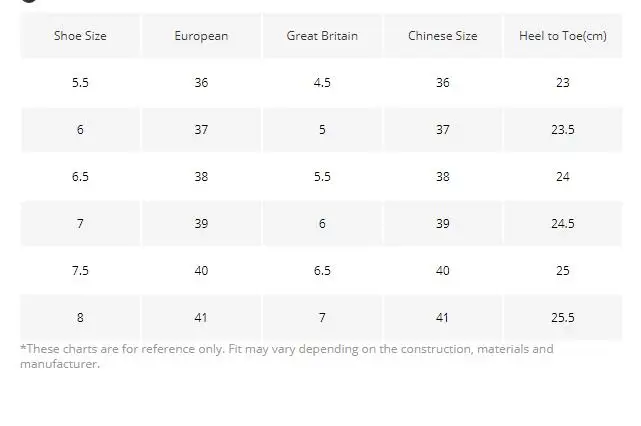Viewport: 641px width, 426px height.
Task: Click the Shoe Size column header
Action: [80, 36]
